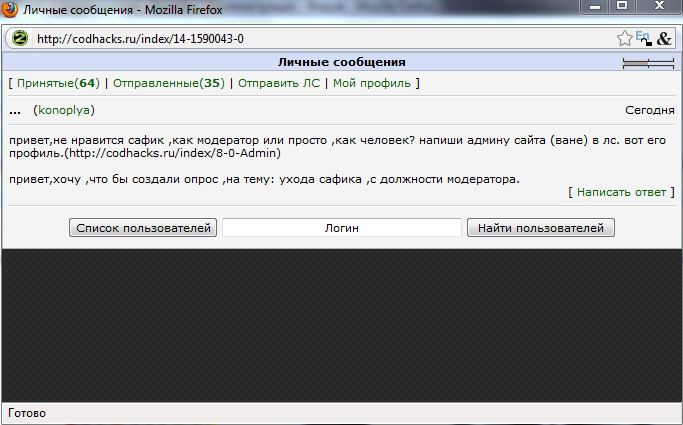Open the Отправленные(35) sent folder
Viewport: 683px width, 425px height.
pos(169,83)
